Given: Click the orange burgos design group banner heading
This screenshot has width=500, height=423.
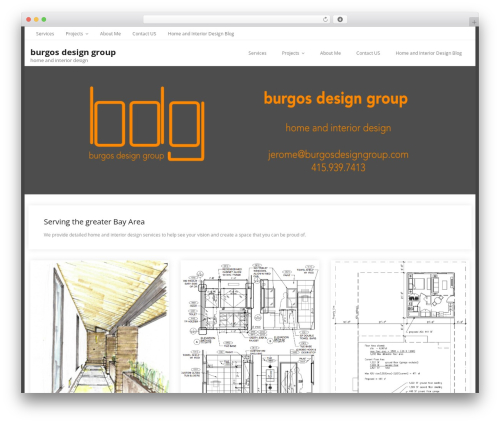Looking at the screenshot, I should coord(336,99).
